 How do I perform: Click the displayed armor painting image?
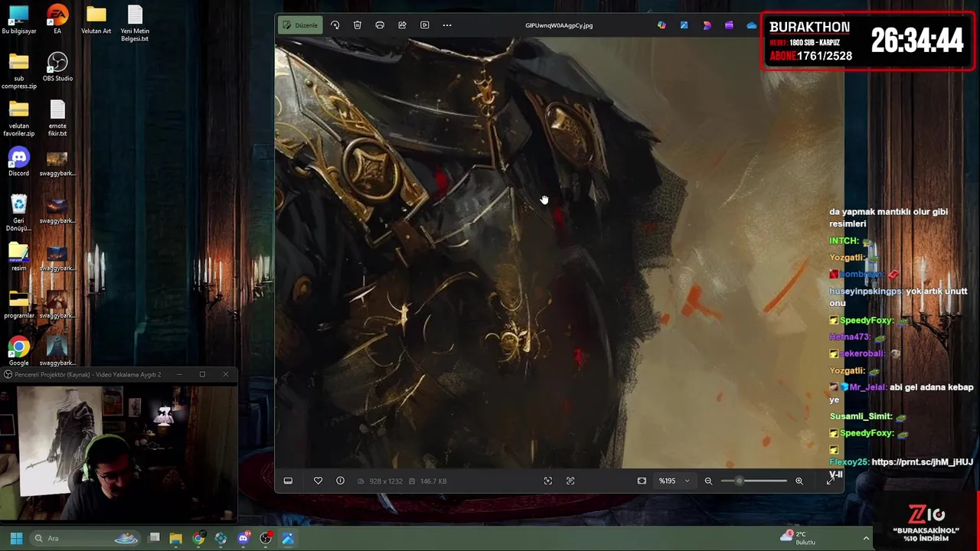tap(559, 253)
